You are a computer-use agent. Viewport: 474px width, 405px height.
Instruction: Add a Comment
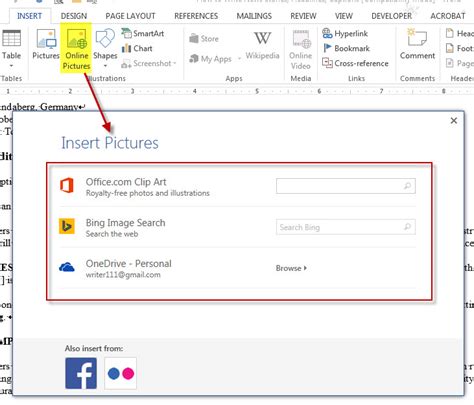point(417,44)
